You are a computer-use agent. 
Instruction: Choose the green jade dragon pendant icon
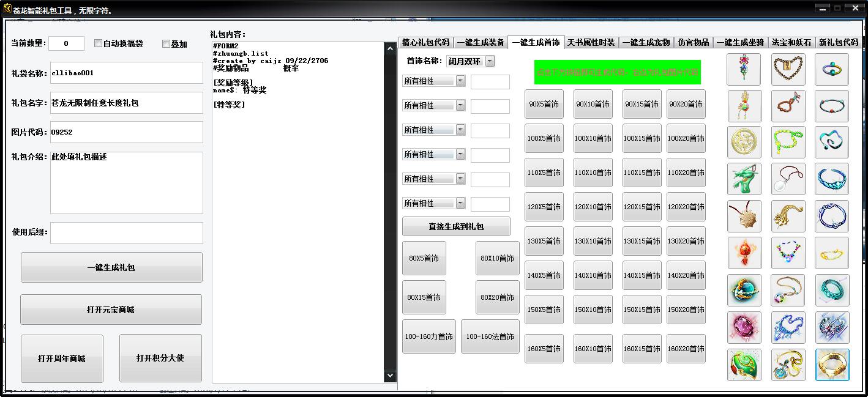(744, 179)
